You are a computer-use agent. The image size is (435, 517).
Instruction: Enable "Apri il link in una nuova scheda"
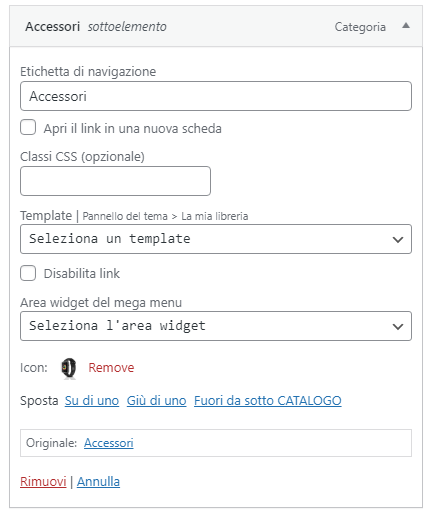pyautogui.click(x=28, y=128)
